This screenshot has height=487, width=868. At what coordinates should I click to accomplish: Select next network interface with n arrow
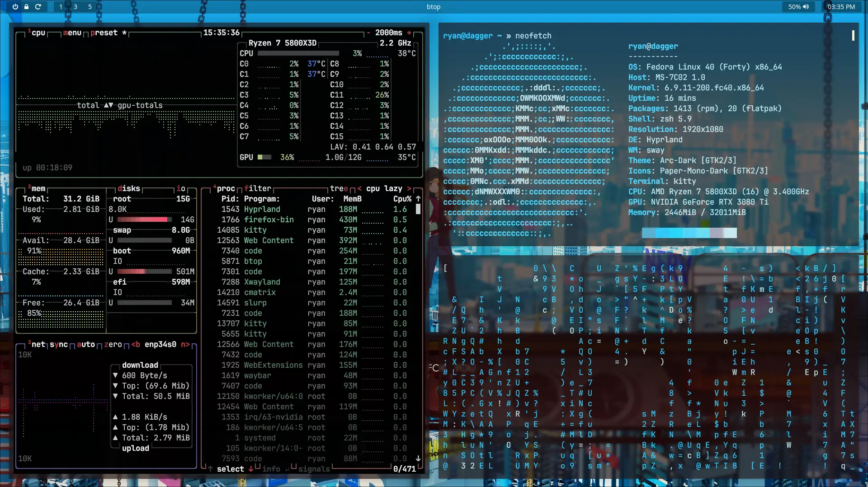(x=185, y=345)
